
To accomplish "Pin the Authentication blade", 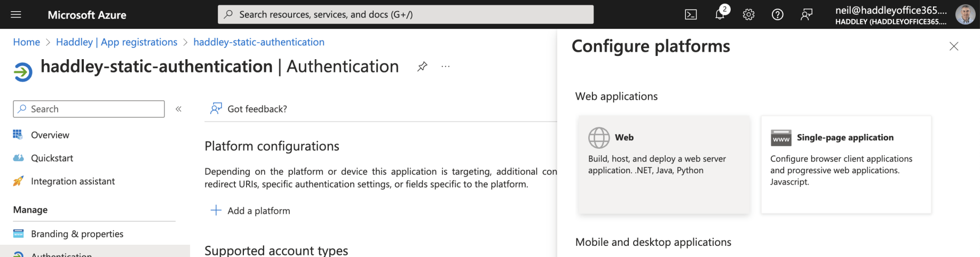I will tap(422, 67).
